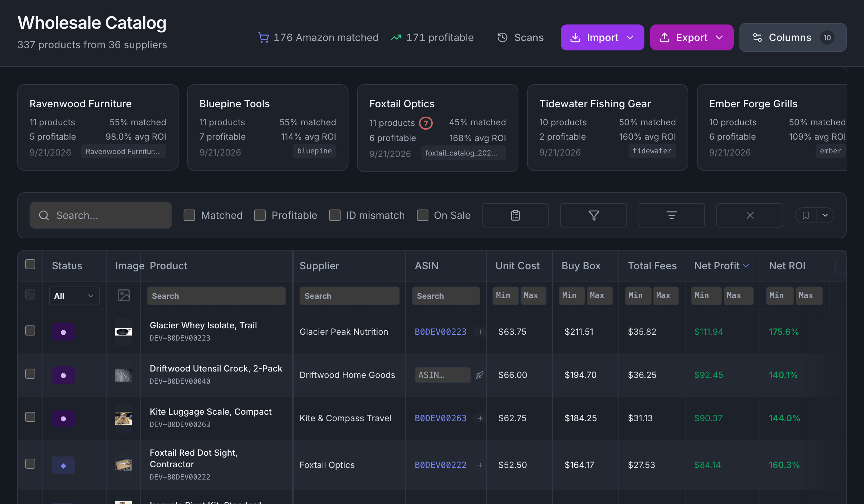
Task: Open the B0DEV00222 ASIN link
Action: [440, 465]
